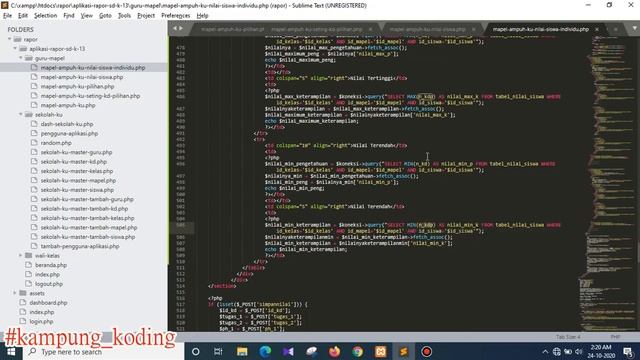Click the Cortana circle icon
This screenshot has width=640, height=360.
click(196, 351)
